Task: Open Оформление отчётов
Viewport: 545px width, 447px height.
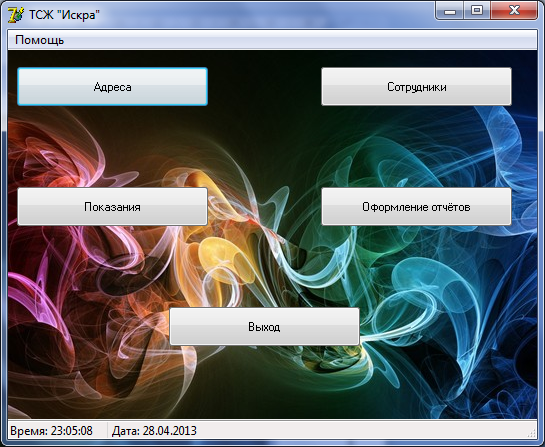Action: 416,206
